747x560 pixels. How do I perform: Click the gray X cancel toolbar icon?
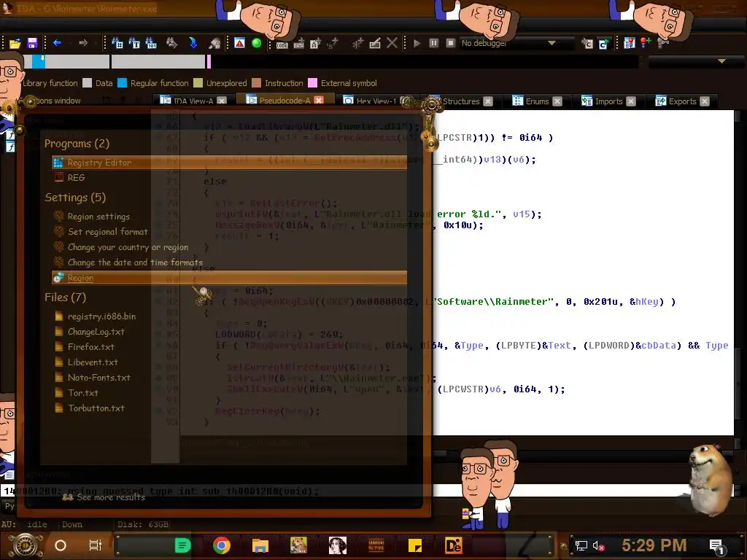[392, 43]
